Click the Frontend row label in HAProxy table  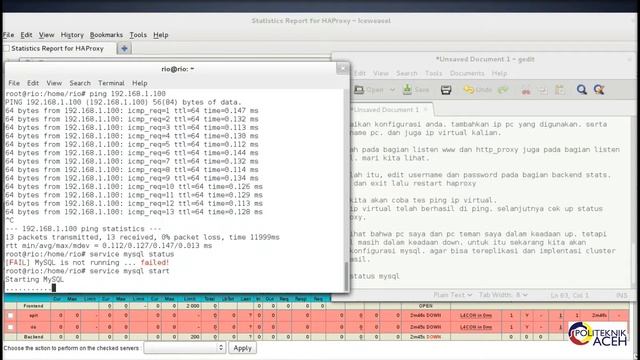coord(33,306)
